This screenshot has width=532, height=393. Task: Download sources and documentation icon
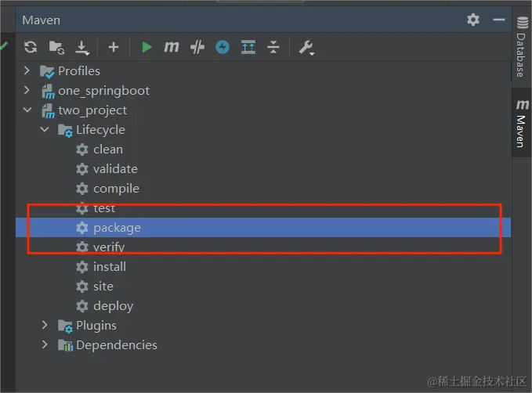coord(82,48)
